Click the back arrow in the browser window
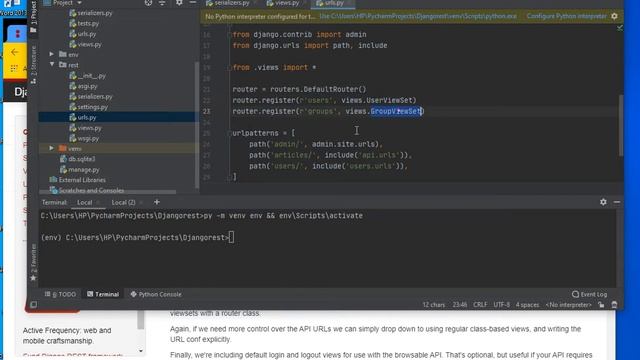The width and height of the screenshot is (640, 360). pos(15,52)
